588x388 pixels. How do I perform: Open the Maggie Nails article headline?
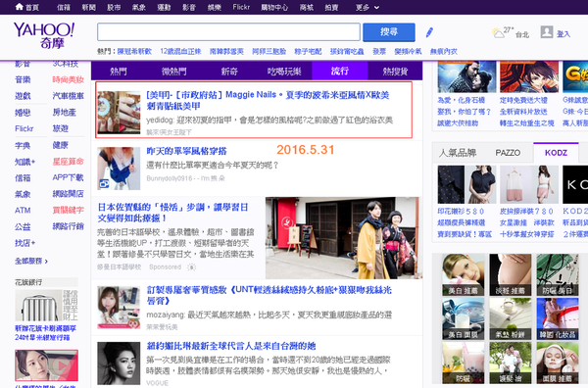(x=268, y=100)
